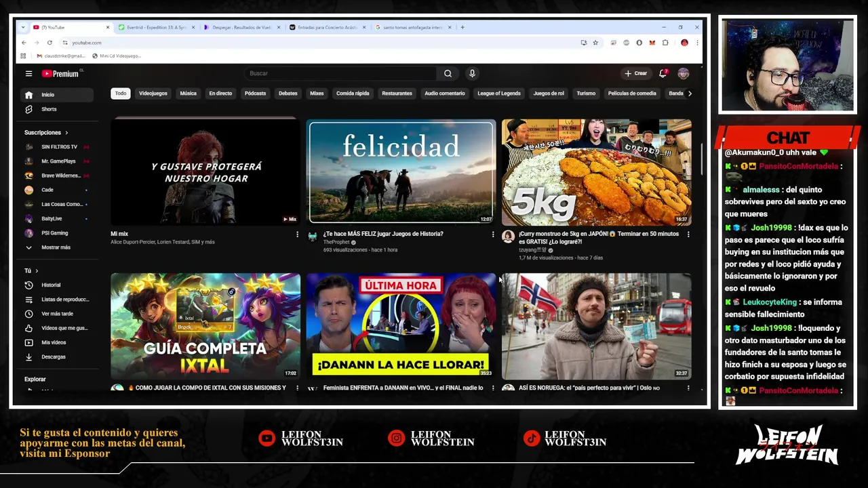
Task: Switch to Eventrid Expedition 33 tab
Action: click(x=155, y=27)
